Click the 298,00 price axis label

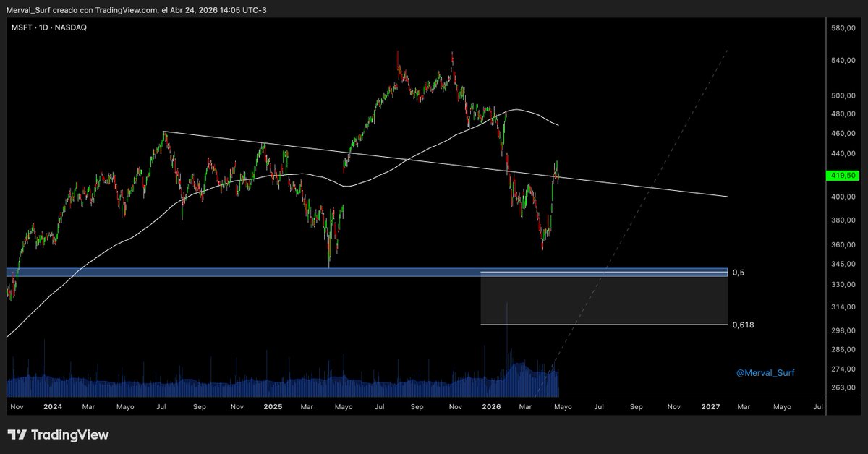pyautogui.click(x=843, y=330)
